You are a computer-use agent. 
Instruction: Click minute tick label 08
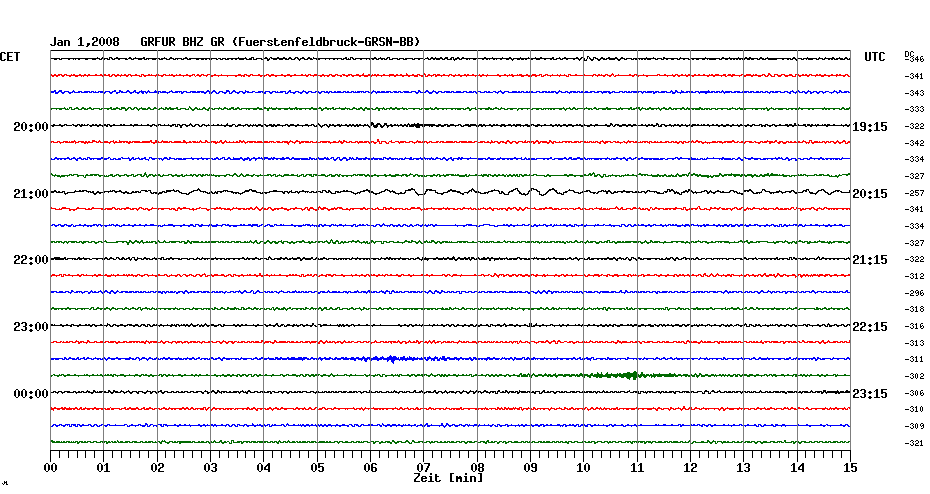pyautogui.click(x=477, y=468)
